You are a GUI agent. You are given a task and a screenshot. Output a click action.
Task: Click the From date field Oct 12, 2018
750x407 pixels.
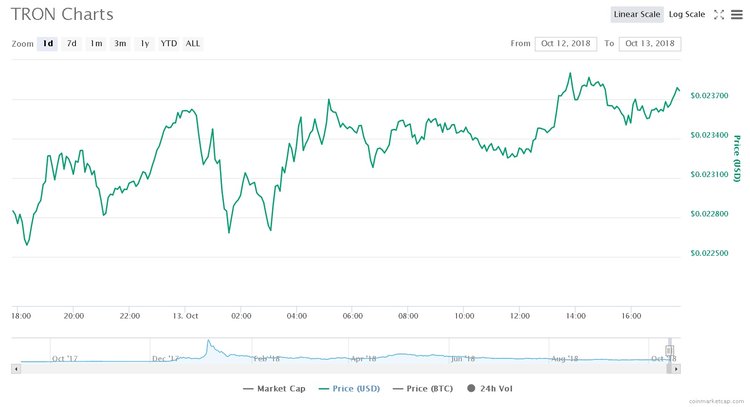tap(566, 44)
